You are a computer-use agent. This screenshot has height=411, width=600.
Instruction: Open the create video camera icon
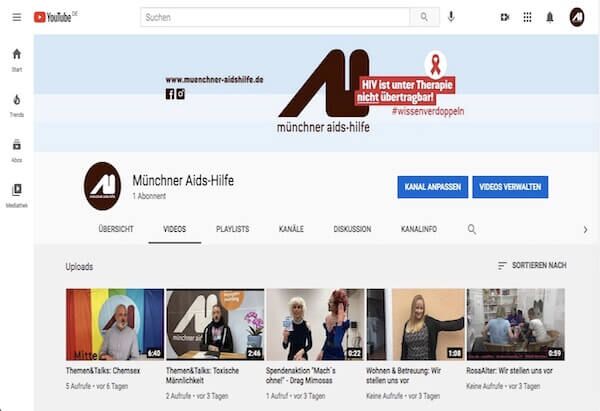pyautogui.click(x=505, y=17)
